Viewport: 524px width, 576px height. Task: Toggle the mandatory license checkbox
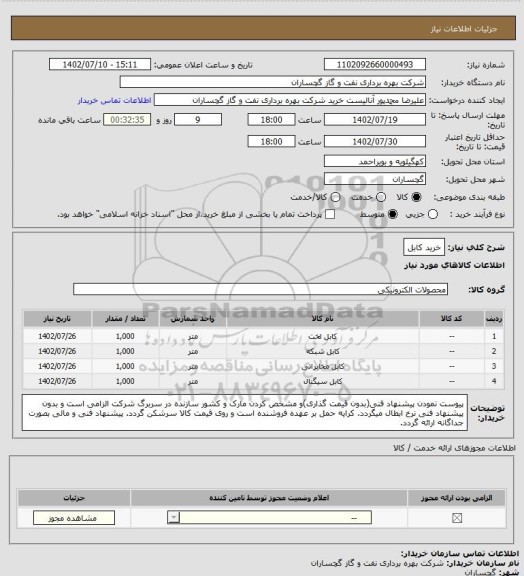pos(457,518)
